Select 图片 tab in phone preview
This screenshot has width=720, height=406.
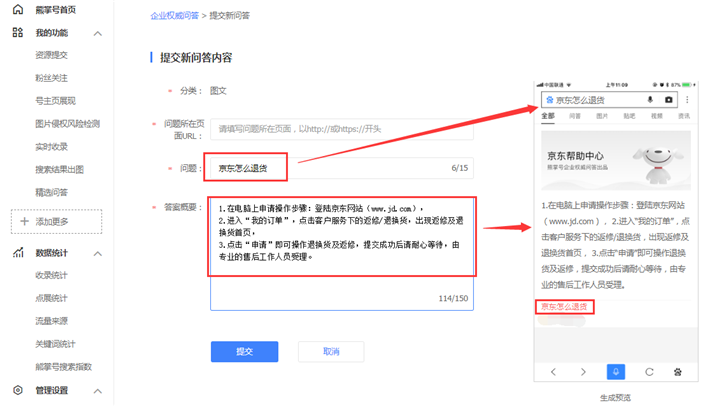(602, 116)
